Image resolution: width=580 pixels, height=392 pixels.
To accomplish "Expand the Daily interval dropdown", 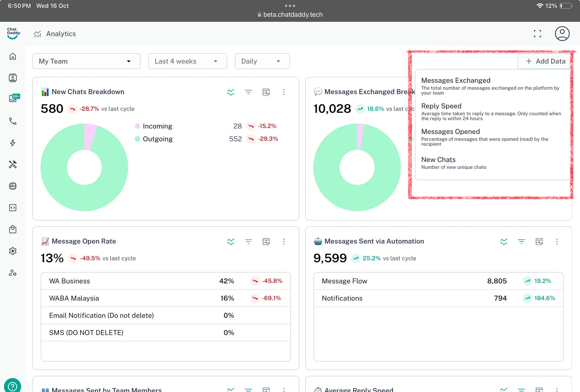I will pos(262,61).
